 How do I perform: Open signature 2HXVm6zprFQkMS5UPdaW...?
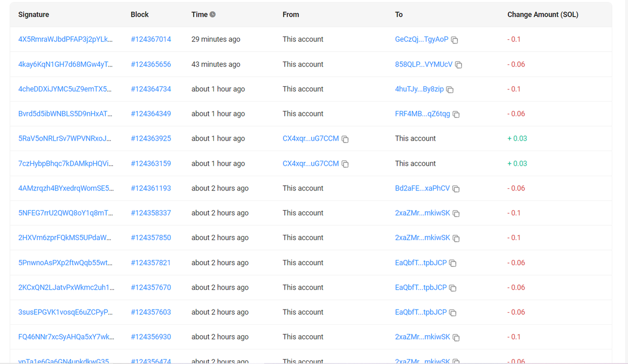[65, 237]
